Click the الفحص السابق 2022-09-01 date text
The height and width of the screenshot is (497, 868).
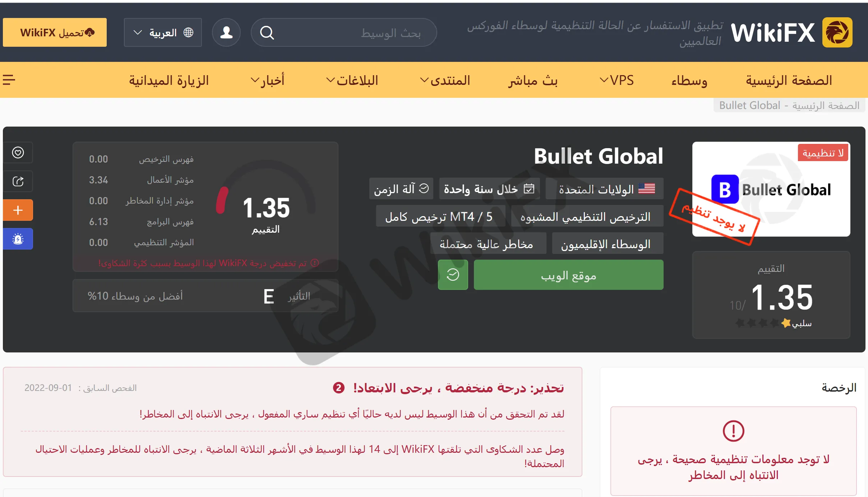[x=80, y=388]
